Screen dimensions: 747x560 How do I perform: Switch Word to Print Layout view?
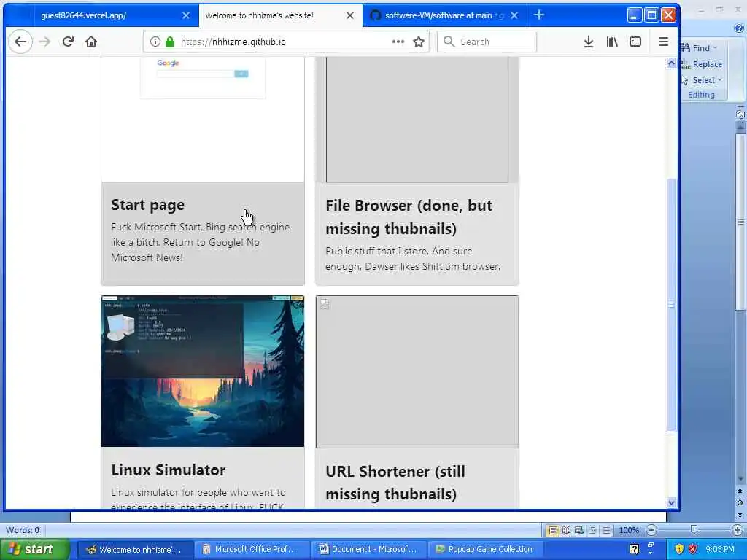[x=553, y=530]
